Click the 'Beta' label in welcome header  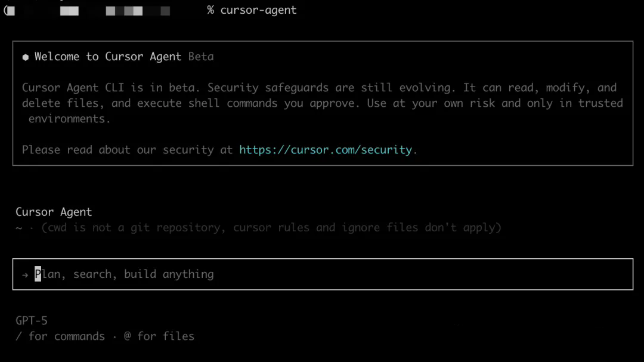[201, 57]
